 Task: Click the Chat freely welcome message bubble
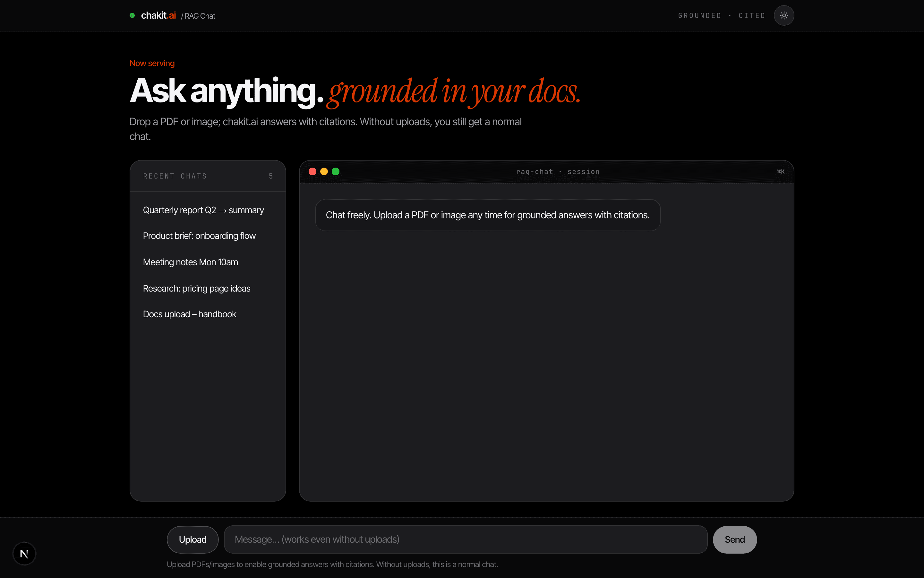[488, 215]
